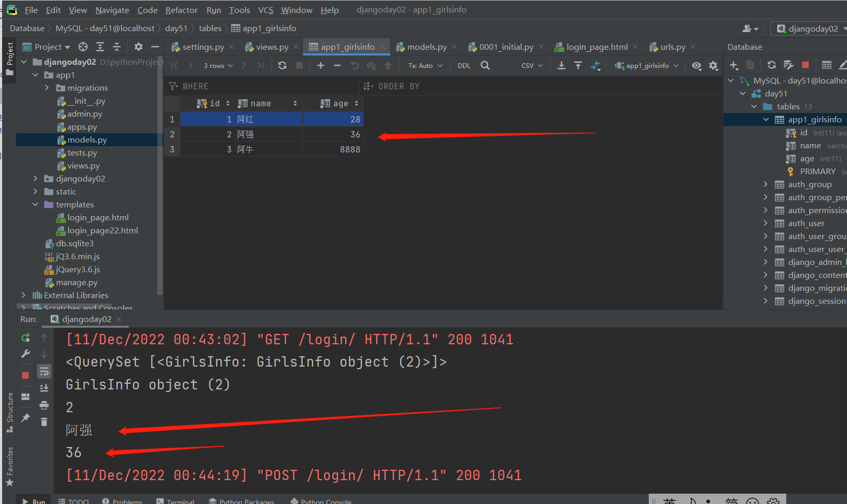Open Project panel gear options
Viewport: 847px width, 504px height.
(139, 47)
